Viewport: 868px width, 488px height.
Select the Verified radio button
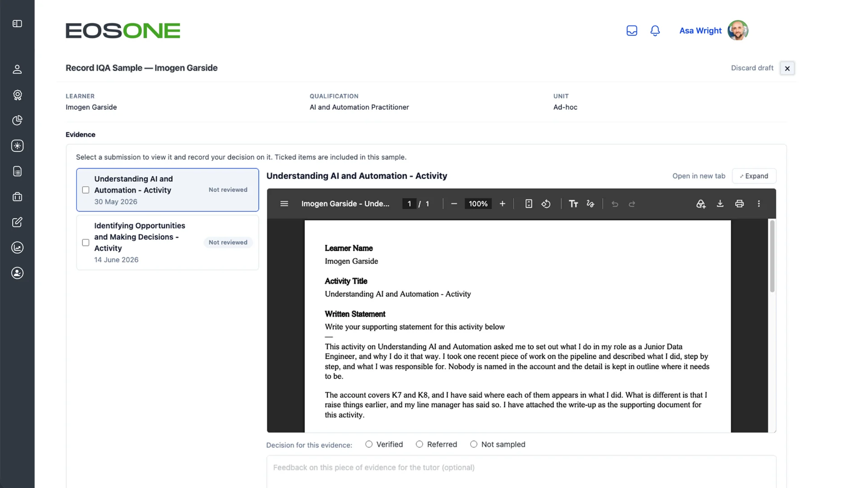[x=369, y=444]
